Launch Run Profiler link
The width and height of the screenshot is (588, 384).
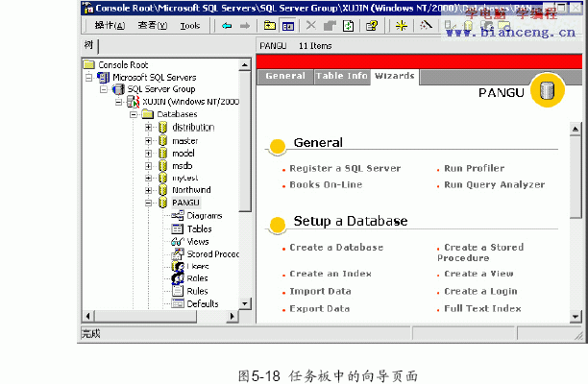tap(475, 169)
